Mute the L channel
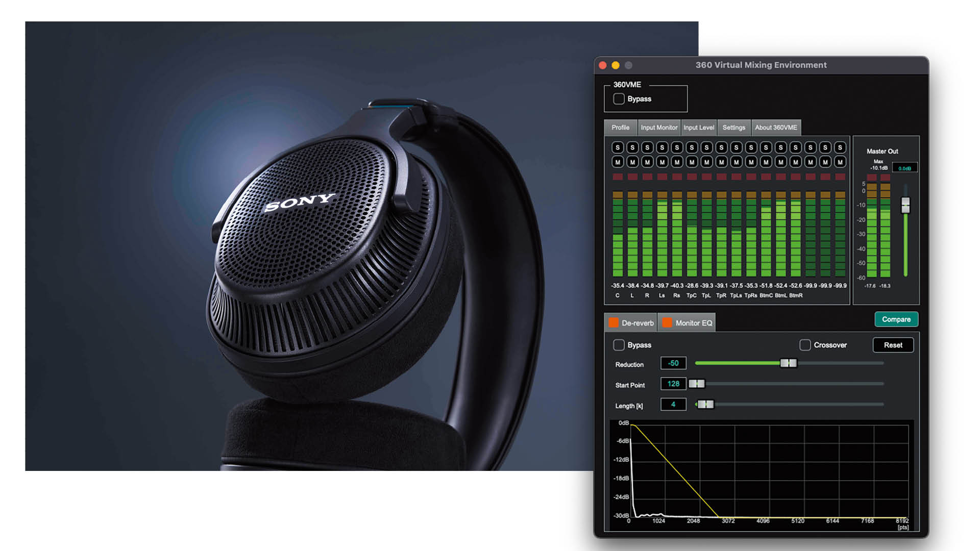The image size is (980, 551). tap(632, 162)
